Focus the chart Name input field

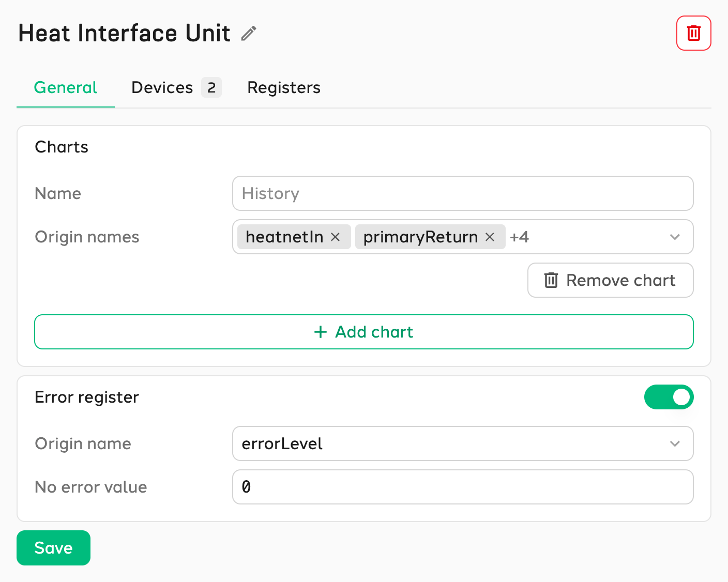click(463, 193)
